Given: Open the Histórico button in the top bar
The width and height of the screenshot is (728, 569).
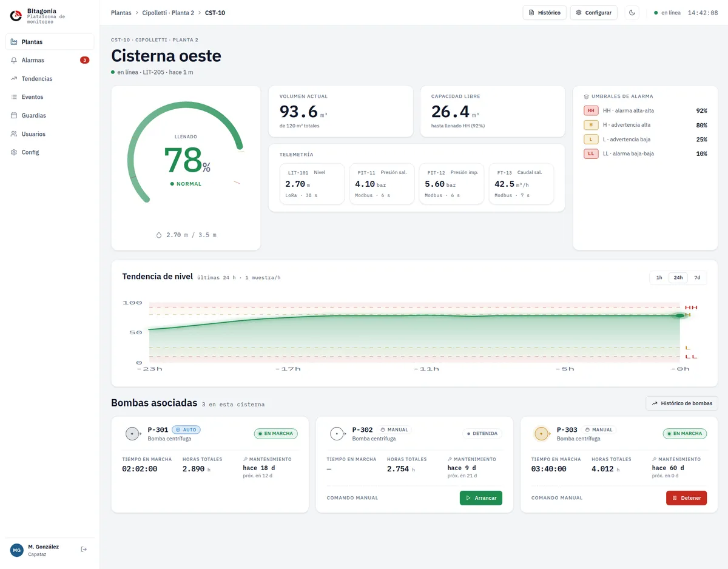Looking at the screenshot, I should 545,13.
